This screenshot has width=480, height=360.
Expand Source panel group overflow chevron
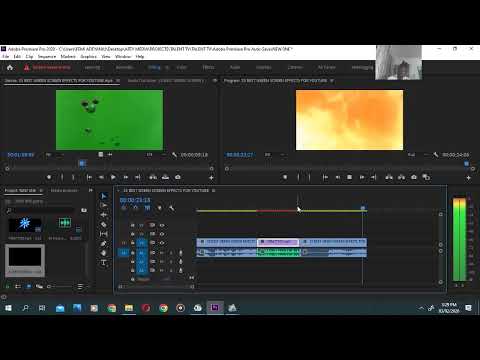pos(215,81)
